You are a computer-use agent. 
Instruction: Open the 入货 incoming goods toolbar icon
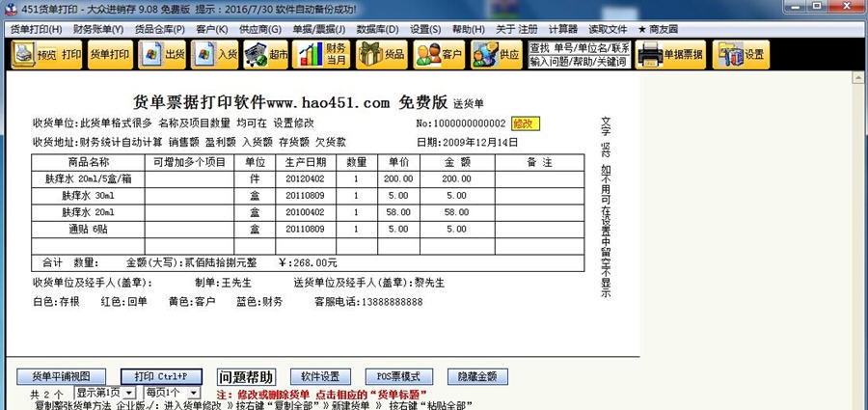214,54
